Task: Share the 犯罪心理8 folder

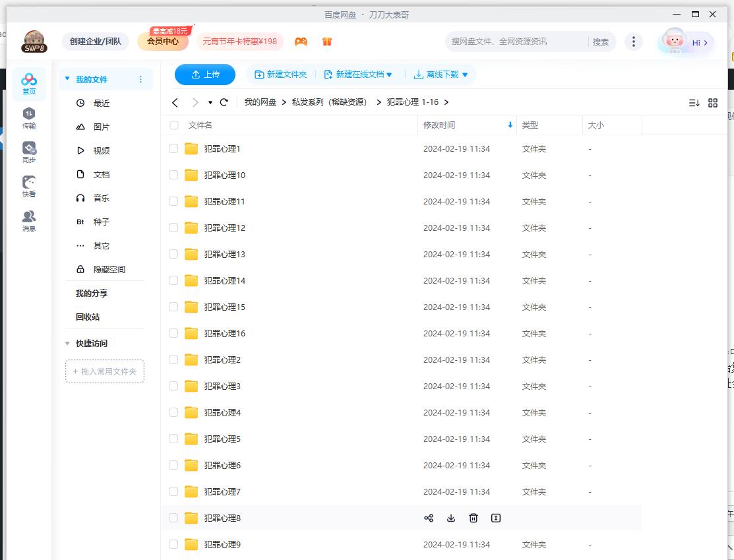Action: point(429,518)
